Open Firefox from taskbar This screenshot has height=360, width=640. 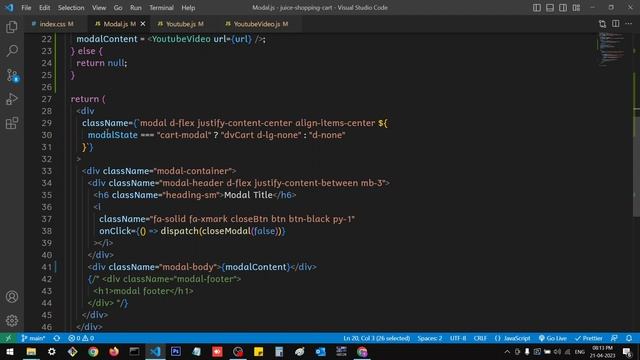point(114,352)
